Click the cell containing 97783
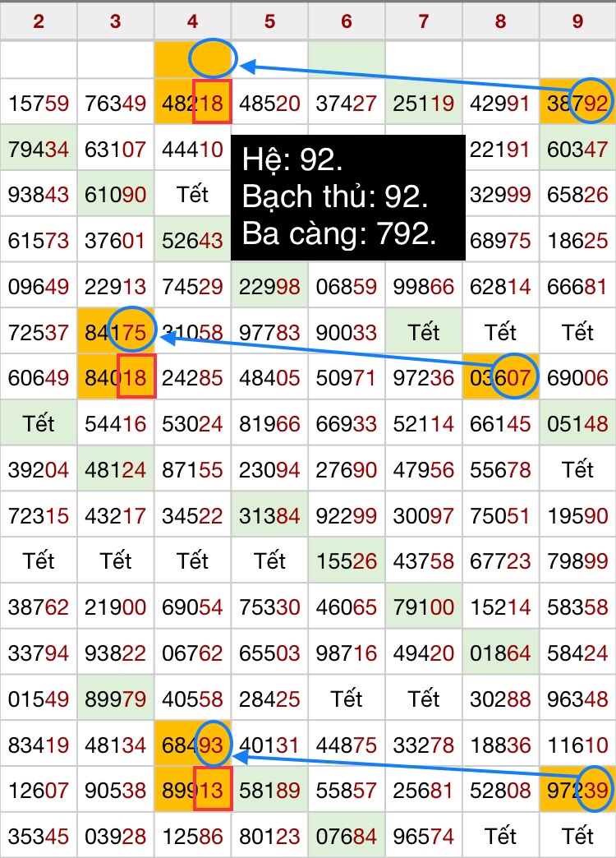This screenshot has width=616, height=858. tap(269, 331)
